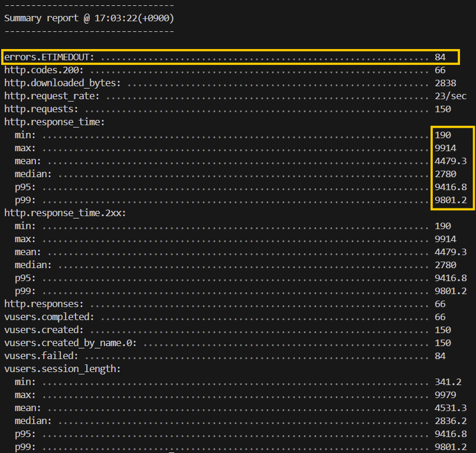Select the http.response_time: section header
Screen dimensions: 476x453
click(x=54, y=122)
